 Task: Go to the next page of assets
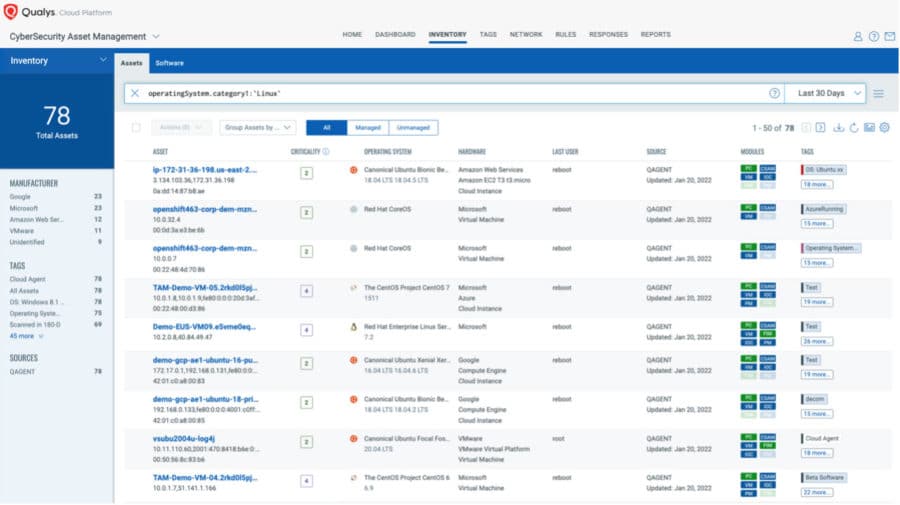pos(820,128)
